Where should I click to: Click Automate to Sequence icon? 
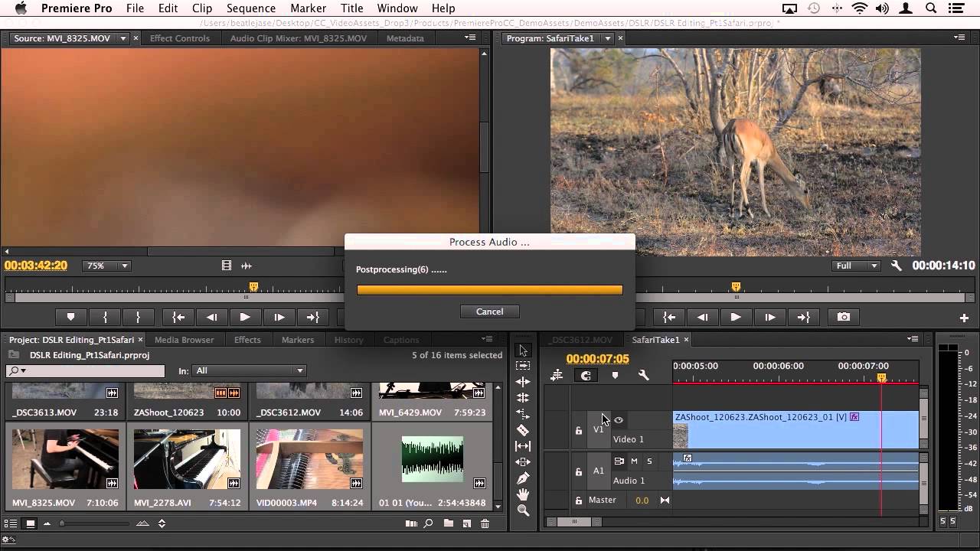pyautogui.click(x=411, y=523)
